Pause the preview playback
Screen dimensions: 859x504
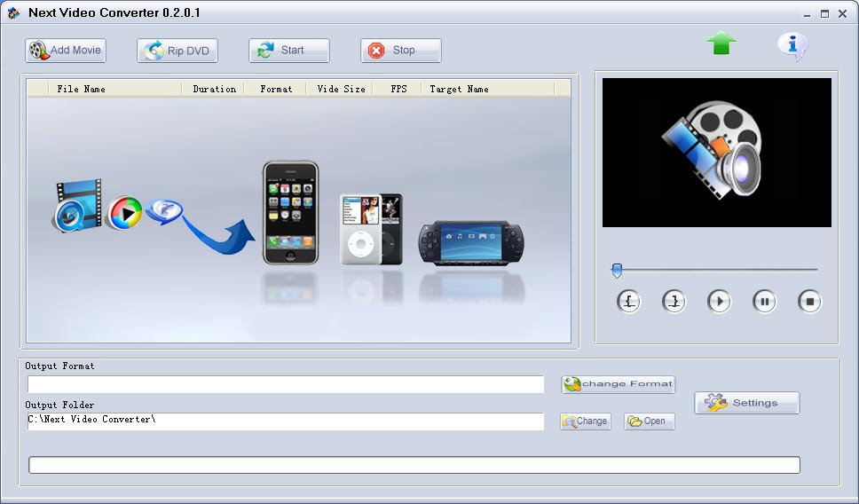pos(764,302)
